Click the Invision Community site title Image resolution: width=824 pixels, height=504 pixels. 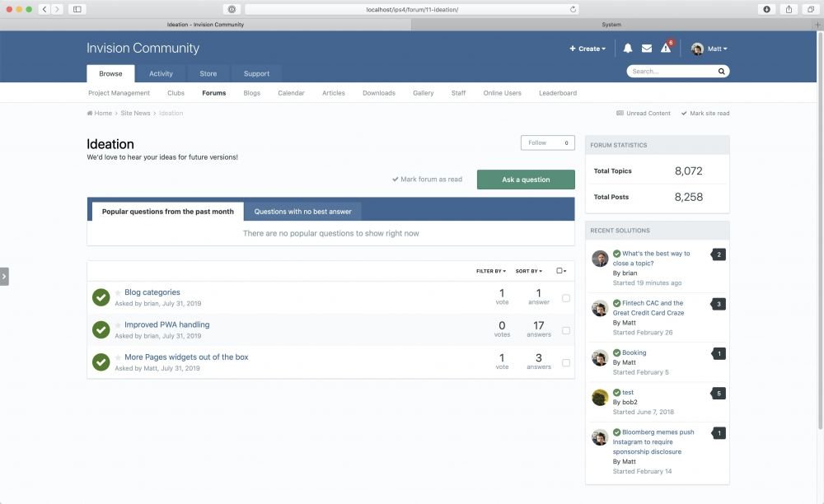coord(143,48)
